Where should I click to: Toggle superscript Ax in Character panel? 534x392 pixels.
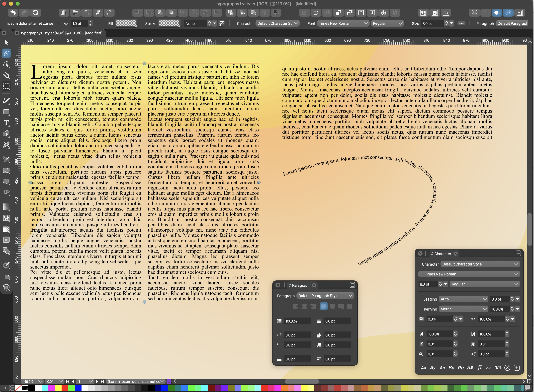[x=423, y=368]
